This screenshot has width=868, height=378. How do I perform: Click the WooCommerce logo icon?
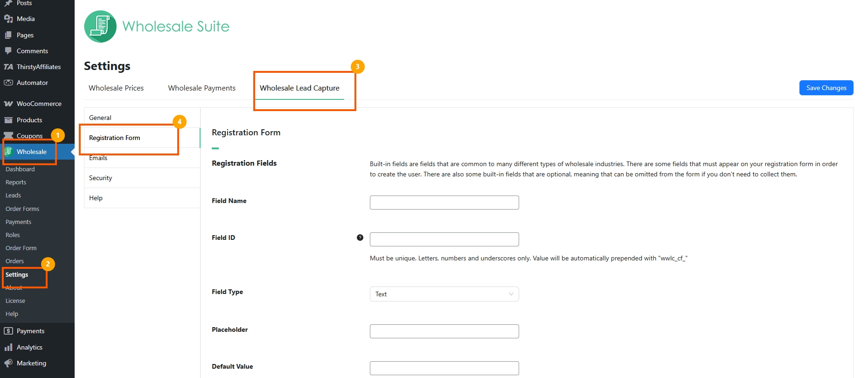pos(8,104)
